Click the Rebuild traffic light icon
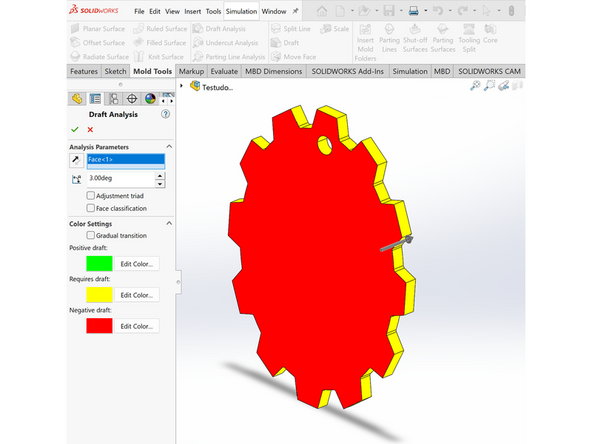The height and width of the screenshot is (444, 592). coord(511,11)
